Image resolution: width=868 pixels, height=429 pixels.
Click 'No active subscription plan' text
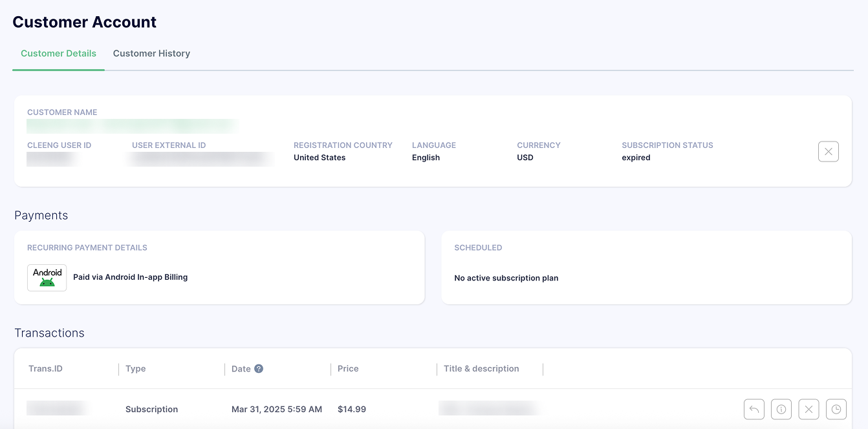coord(506,278)
